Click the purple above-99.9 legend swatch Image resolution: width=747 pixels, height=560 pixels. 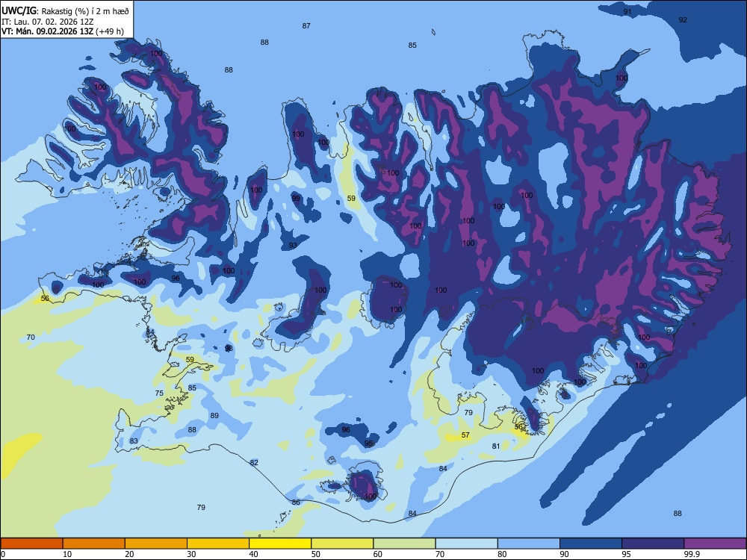pos(715,544)
